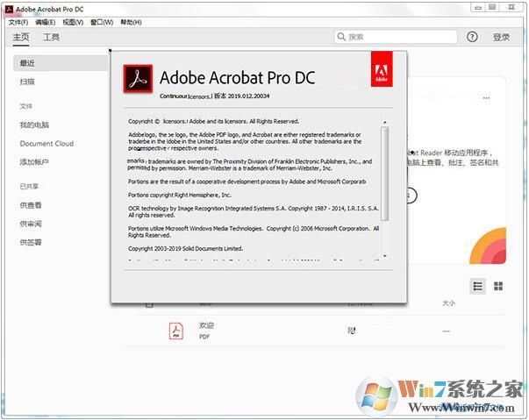Click the 大小 column header

point(448,303)
